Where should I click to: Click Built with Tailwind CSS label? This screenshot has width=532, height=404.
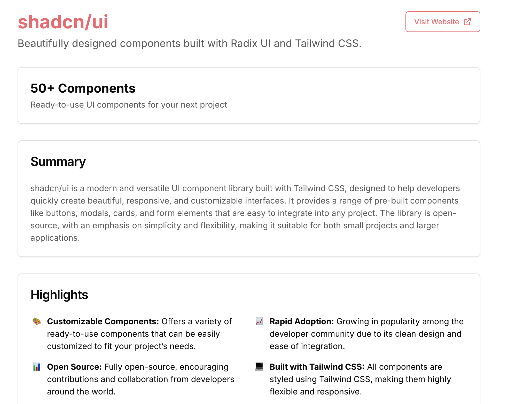pos(317,367)
